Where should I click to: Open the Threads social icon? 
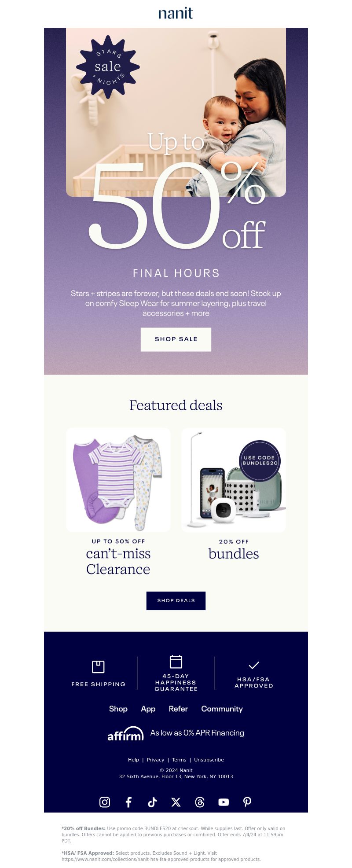coord(200,802)
